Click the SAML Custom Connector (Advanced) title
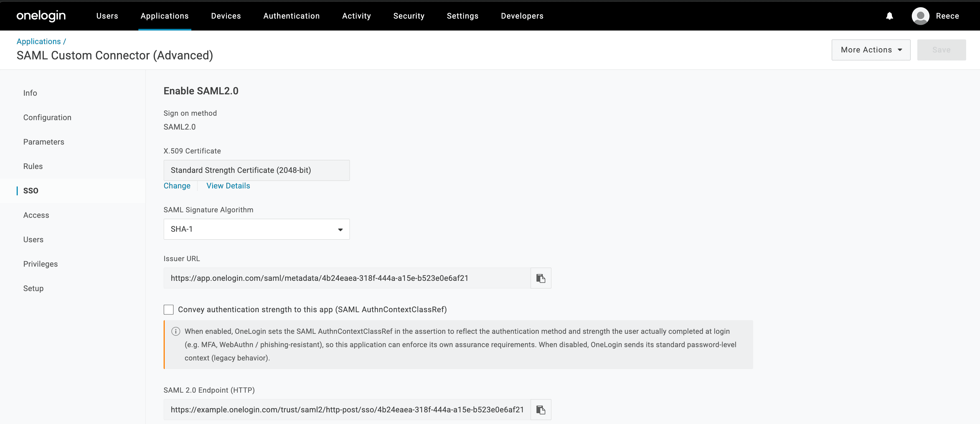980x424 pixels. pos(115,55)
